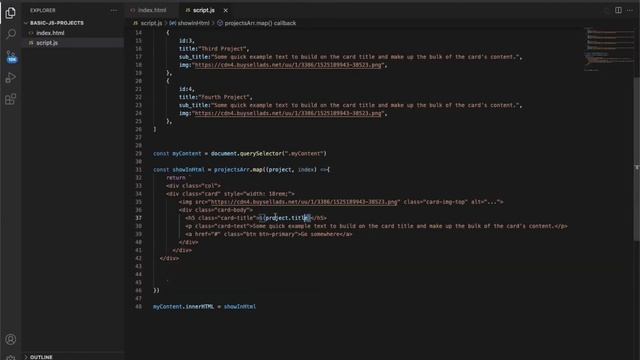Click the editor vertical scrollbar

click(x=637, y=158)
